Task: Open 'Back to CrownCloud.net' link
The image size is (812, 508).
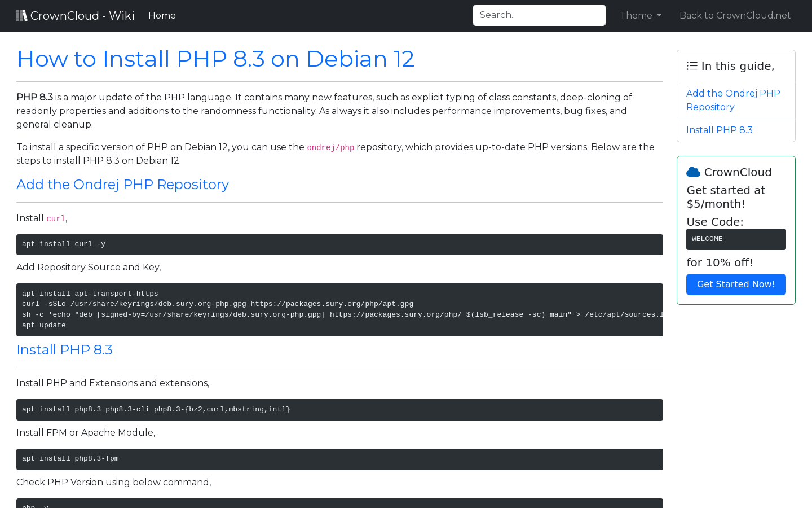Action: click(735, 15)
